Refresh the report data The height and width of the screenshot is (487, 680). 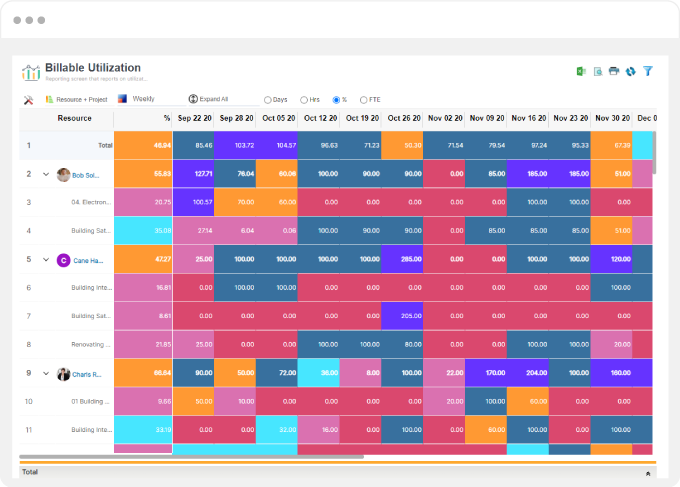point(631,72)
